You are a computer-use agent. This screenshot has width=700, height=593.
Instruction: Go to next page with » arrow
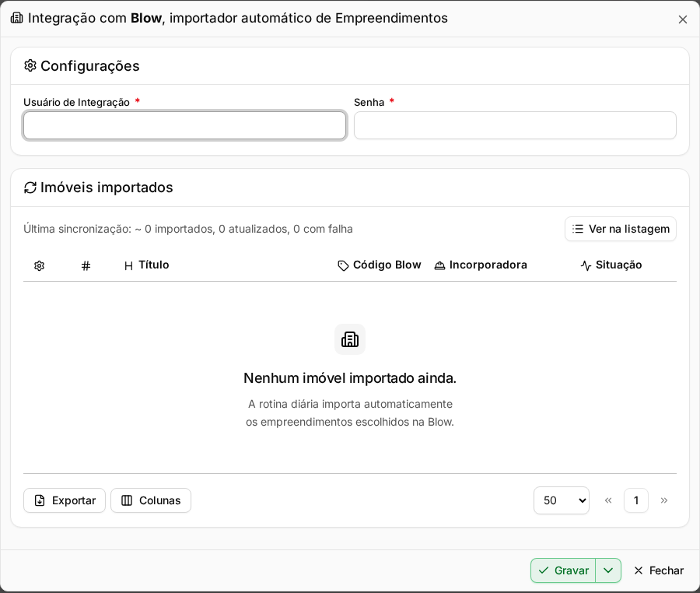coord(664,500)
